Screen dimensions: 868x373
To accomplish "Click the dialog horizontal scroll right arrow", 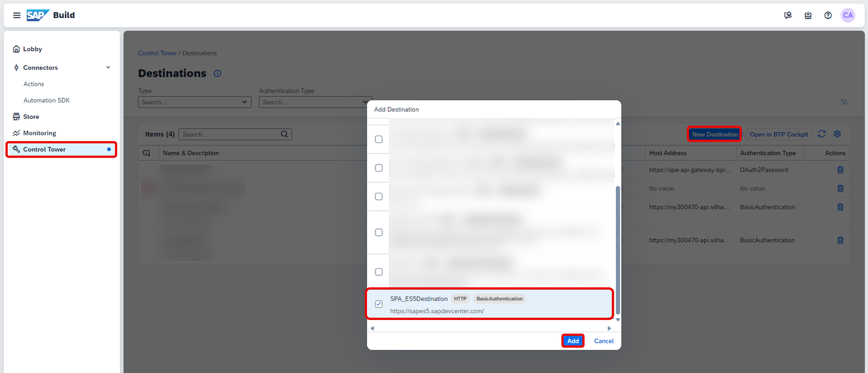I will point(609,328).
